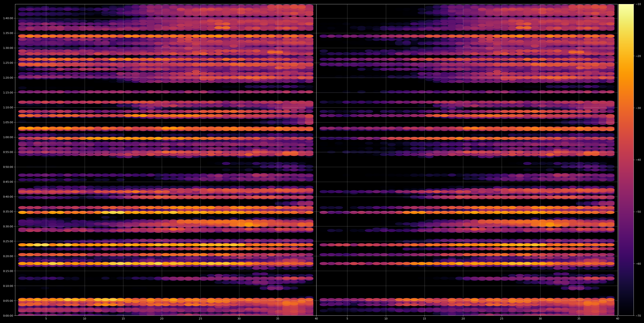This screenshot has width=644, height=323.
Task: Click the −70 colorbar tick label
Action: 638,316
